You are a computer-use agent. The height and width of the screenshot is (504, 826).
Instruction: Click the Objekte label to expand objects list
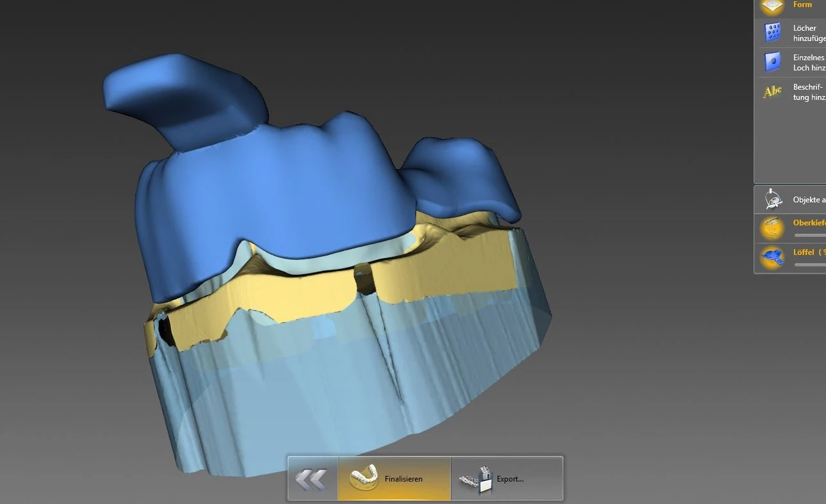(809, 200)
